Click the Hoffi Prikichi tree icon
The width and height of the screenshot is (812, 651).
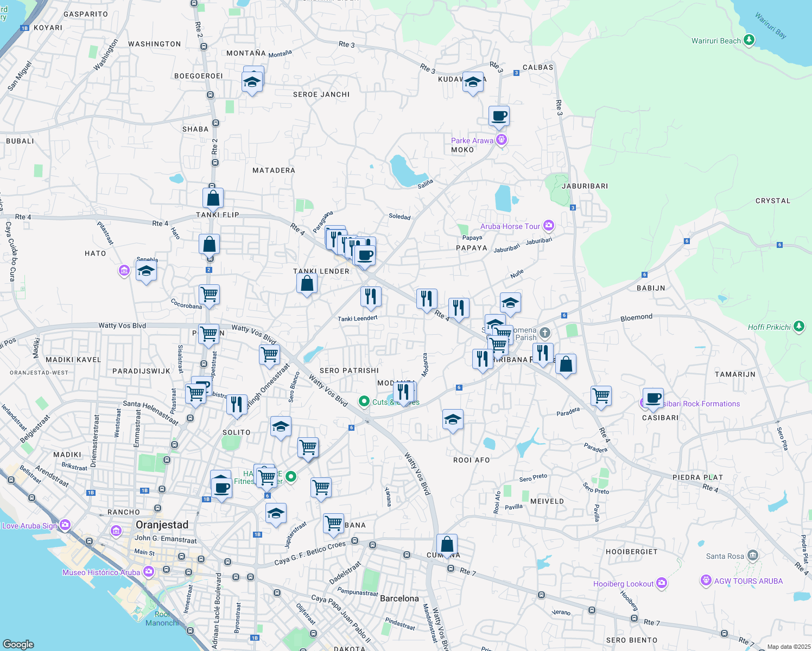799,327
